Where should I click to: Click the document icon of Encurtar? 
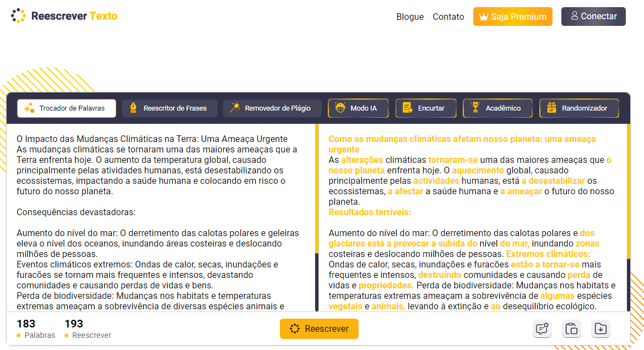click(408, 108)
